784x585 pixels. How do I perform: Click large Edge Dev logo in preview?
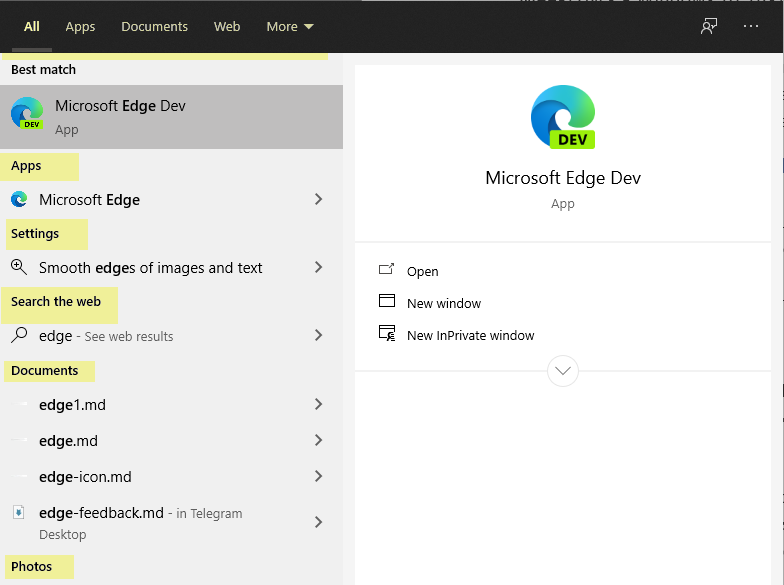pos(563,117)
